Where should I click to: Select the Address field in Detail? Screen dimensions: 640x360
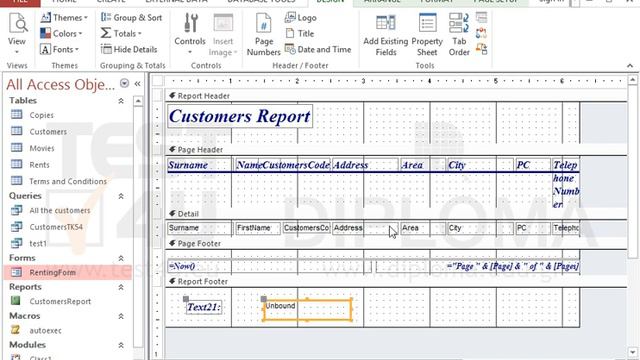tap(365, 228)
